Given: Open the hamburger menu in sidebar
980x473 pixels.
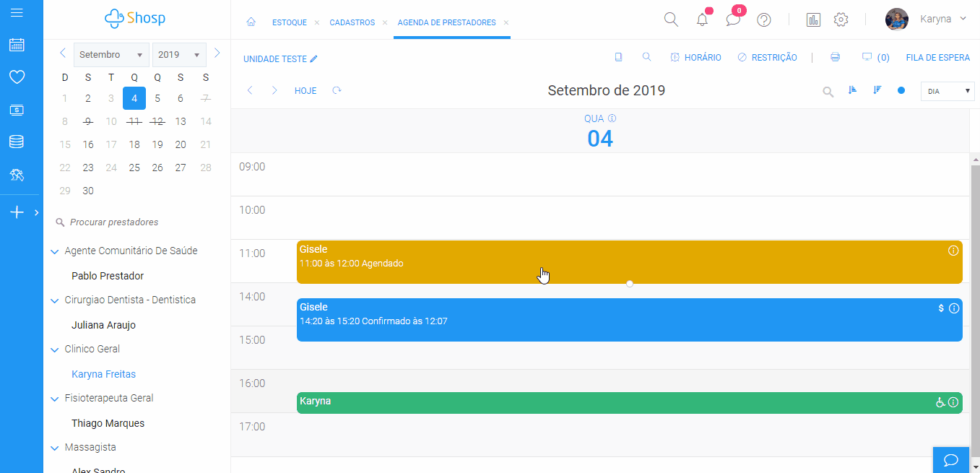Looking at the screenshot, I should (x=17, y=12).
